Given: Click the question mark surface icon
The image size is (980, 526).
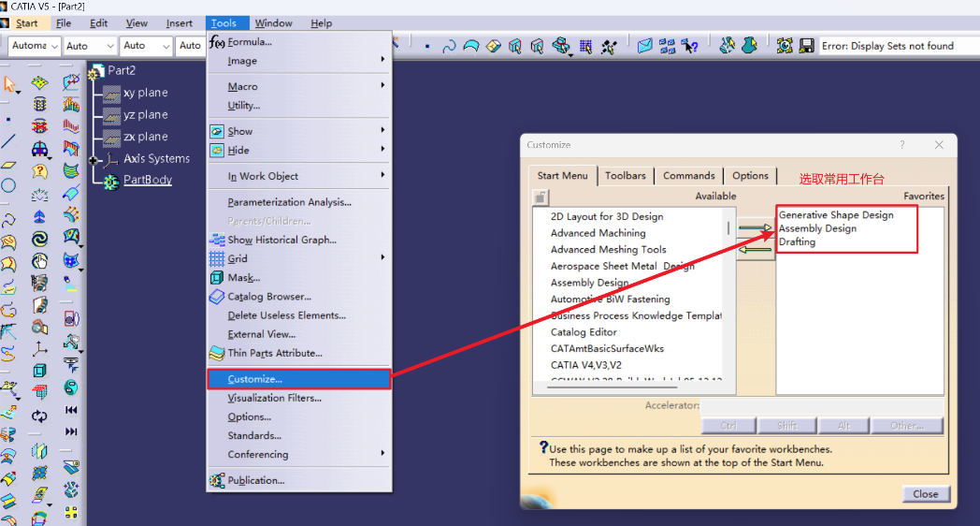Looking at the screenshot, I should 39,171.
